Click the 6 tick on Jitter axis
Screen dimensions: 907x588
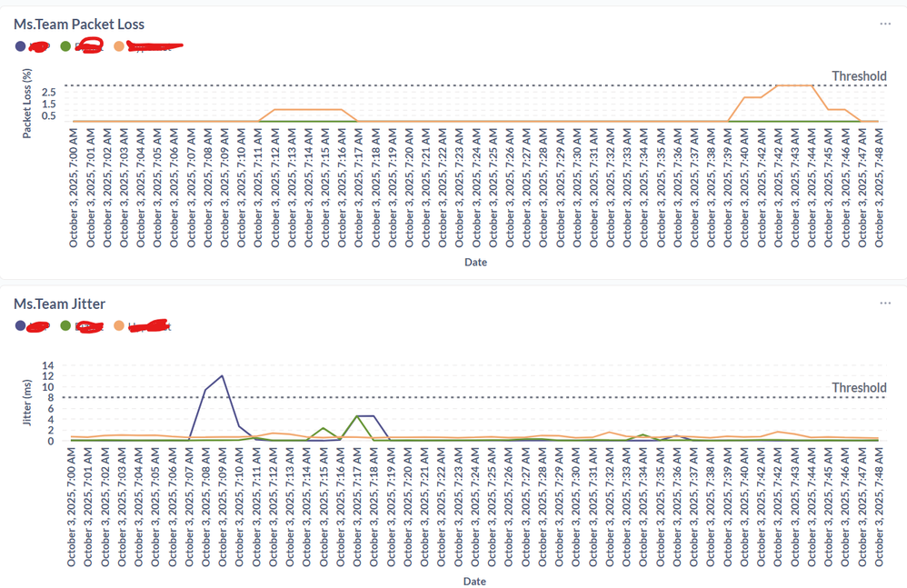[x=51, y=409]
